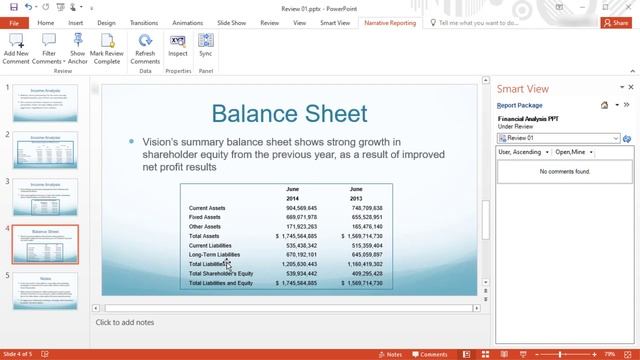This screenshot has height=360, width=640.
Task: Click the Sync panel icon
Action: pyautogui.click(x=206, y=45)
